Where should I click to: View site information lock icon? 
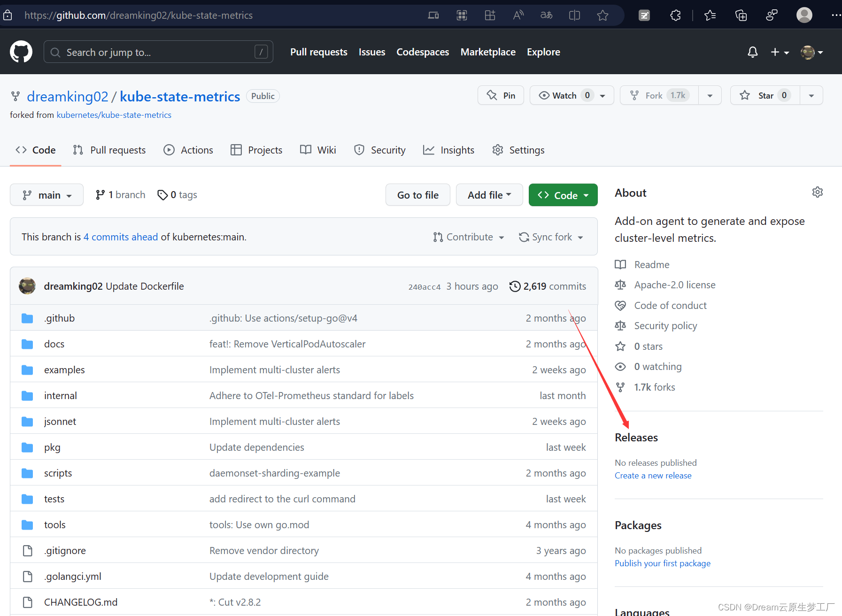[8, 15]
